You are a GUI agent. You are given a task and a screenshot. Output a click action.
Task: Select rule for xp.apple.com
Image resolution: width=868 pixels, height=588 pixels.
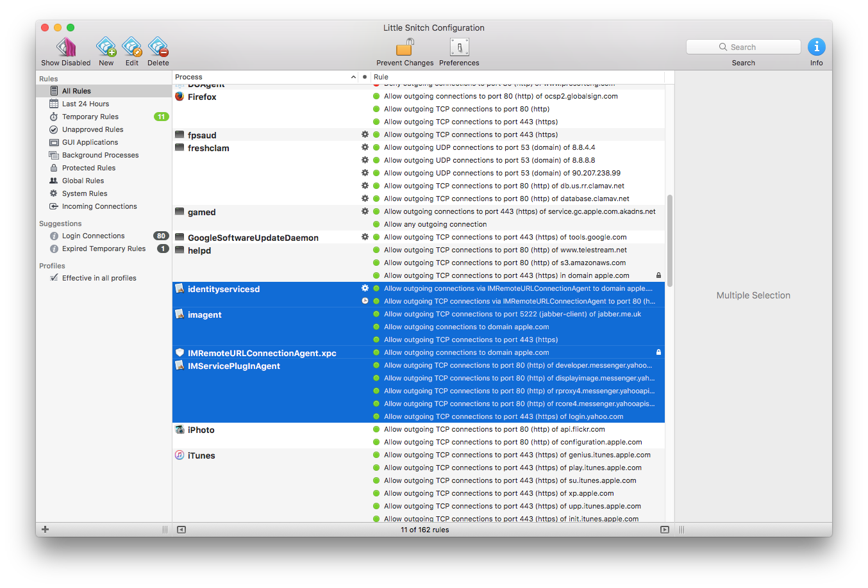pos(499,493)
